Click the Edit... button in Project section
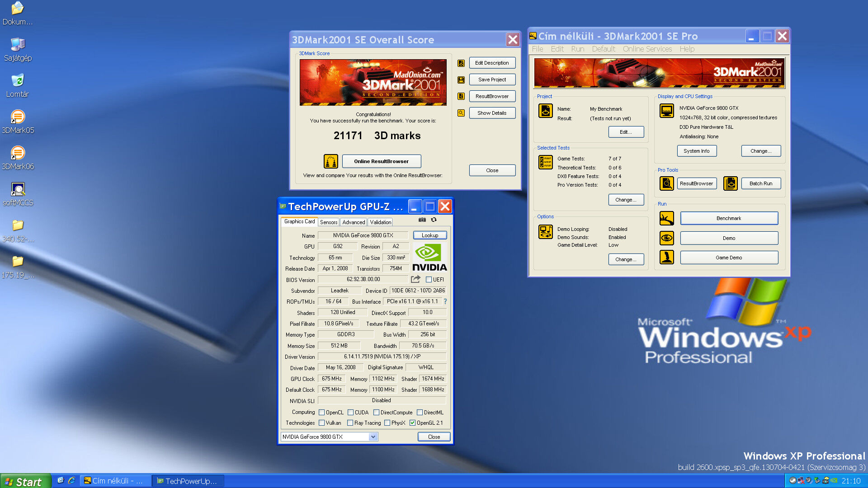 pos(626,132)
